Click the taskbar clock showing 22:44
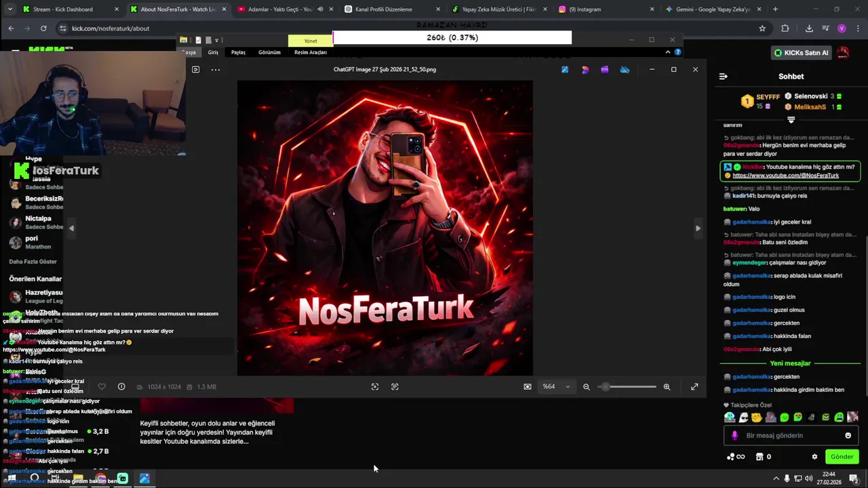The width and height of the screenshot is (868, 488). (x=829, y=479)
